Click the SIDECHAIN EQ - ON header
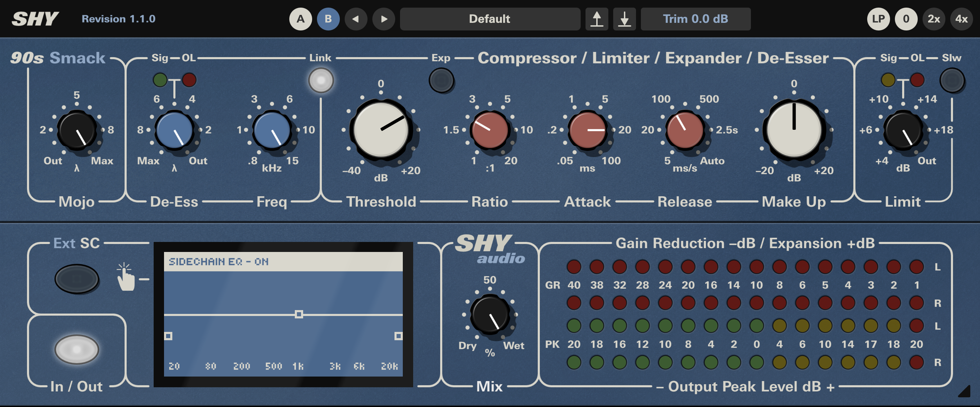The image size is (980, 407). (x=283, y=261)
